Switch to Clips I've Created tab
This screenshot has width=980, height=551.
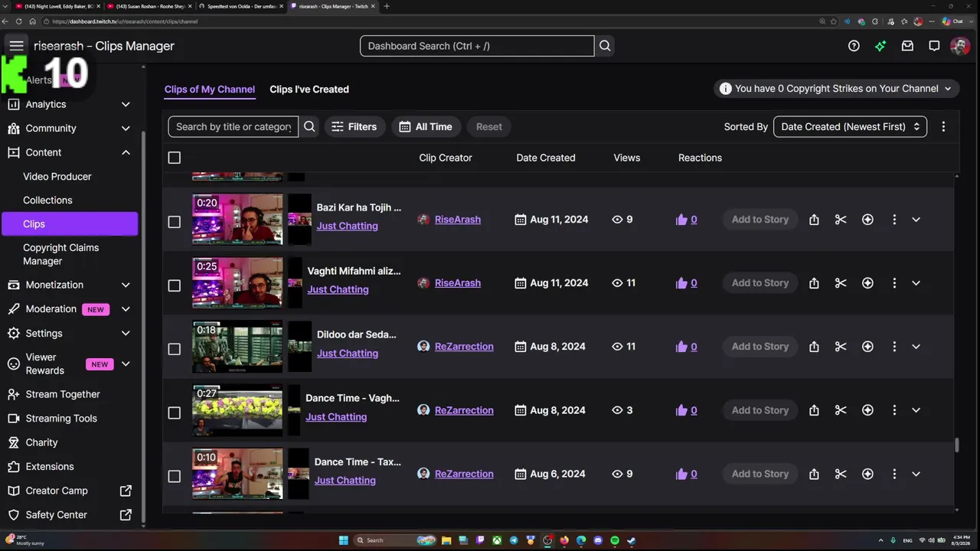(x=309, y=90)
